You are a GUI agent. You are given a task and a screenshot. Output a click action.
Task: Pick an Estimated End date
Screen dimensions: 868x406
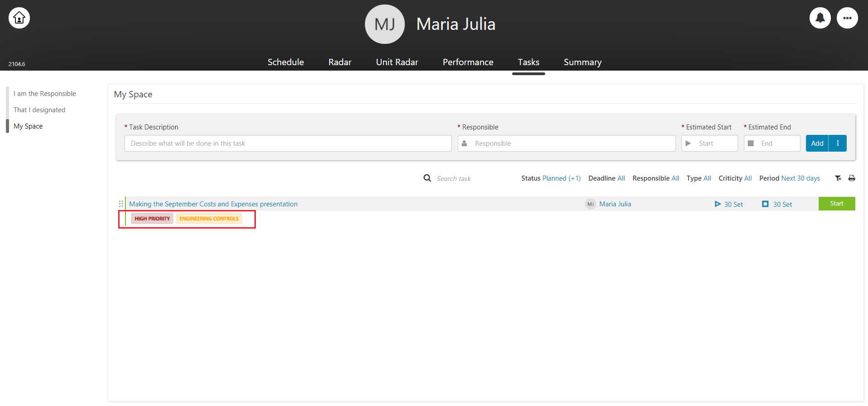pos(772,143)
